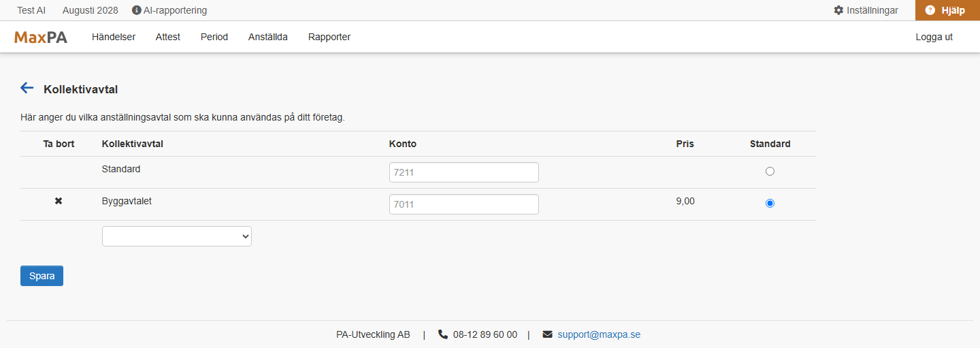Open the Period menu
Viewport: 980px width, 348px height.
(214, 37)
